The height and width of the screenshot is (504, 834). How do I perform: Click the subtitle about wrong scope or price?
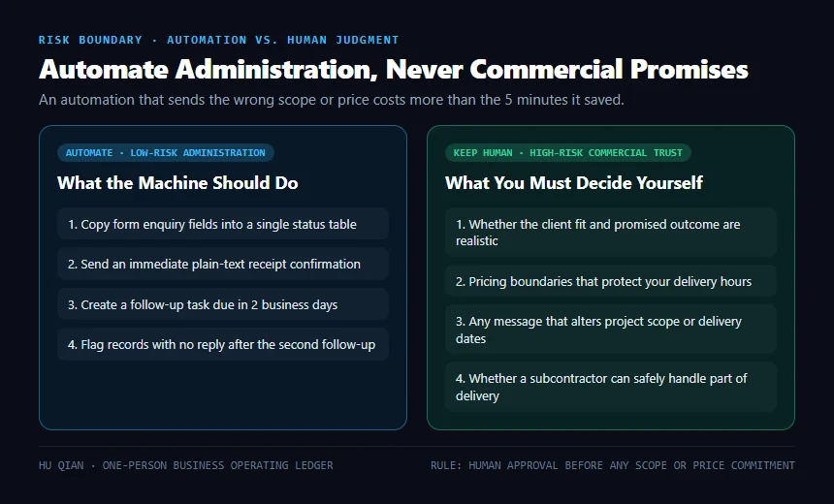click(x=332, y=100)
